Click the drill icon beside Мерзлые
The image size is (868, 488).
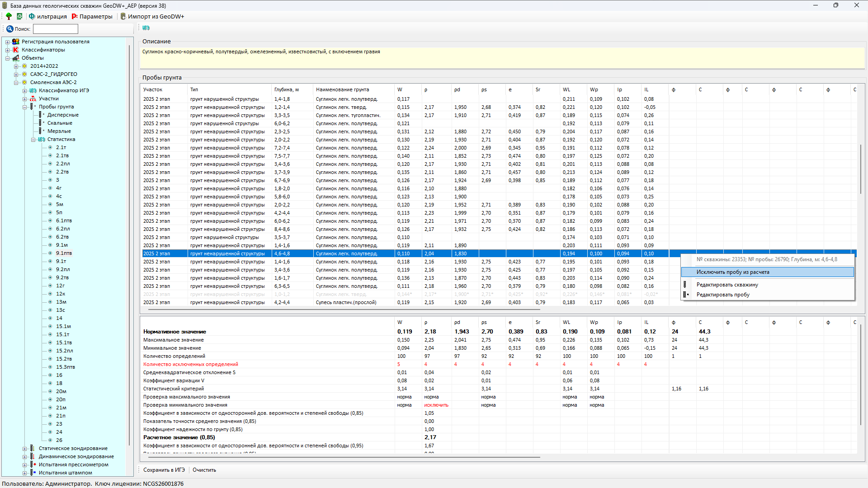pyautogui.click(x=41, y=131)
